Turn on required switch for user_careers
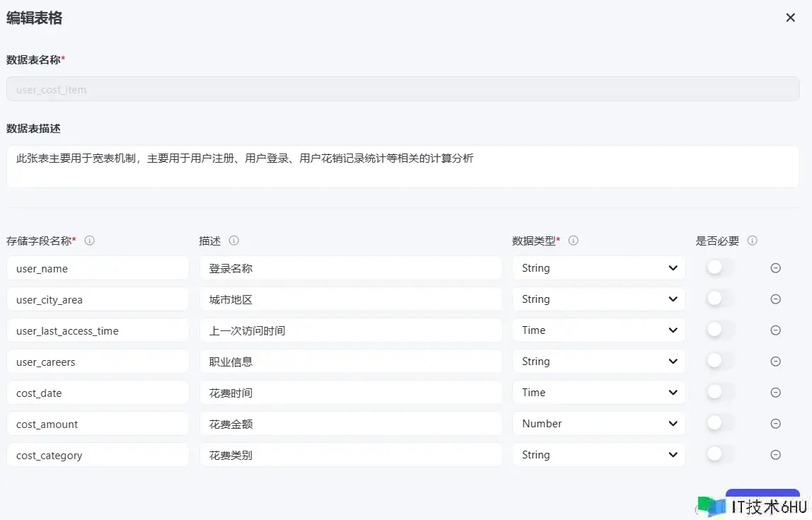This screenshot has width=812, height=520. (x=720, y=362)
